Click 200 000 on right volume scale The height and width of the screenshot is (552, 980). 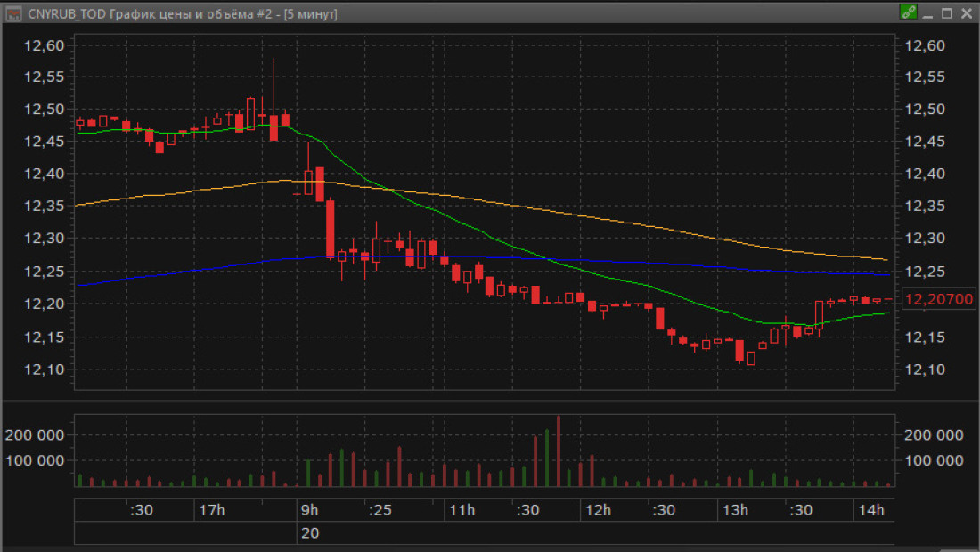pyautogui.click(x=934, y=435)
